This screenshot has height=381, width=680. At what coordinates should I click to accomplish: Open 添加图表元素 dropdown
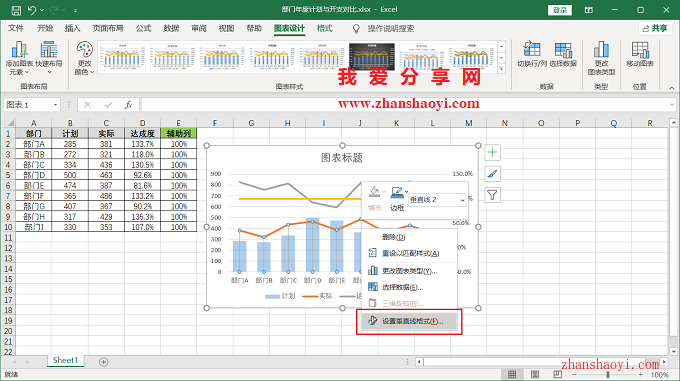pos(20,58)
